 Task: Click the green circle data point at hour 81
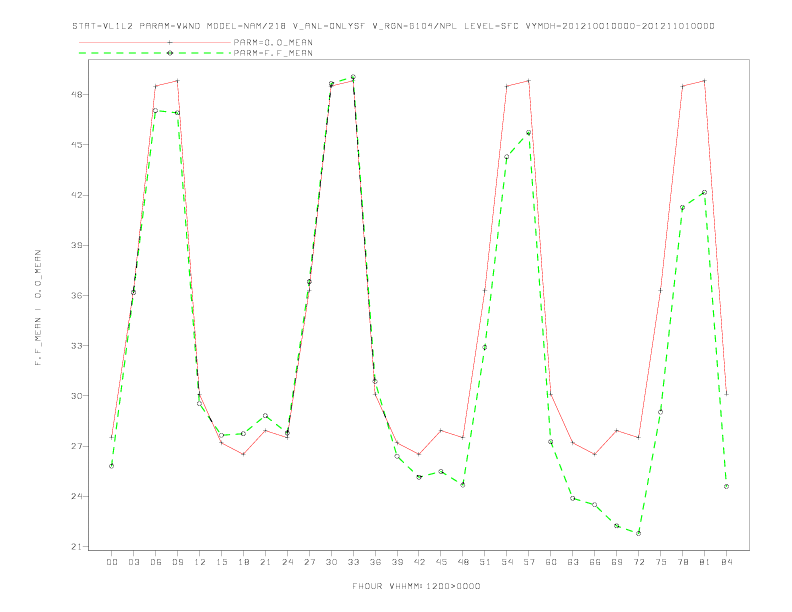point(705,192)
